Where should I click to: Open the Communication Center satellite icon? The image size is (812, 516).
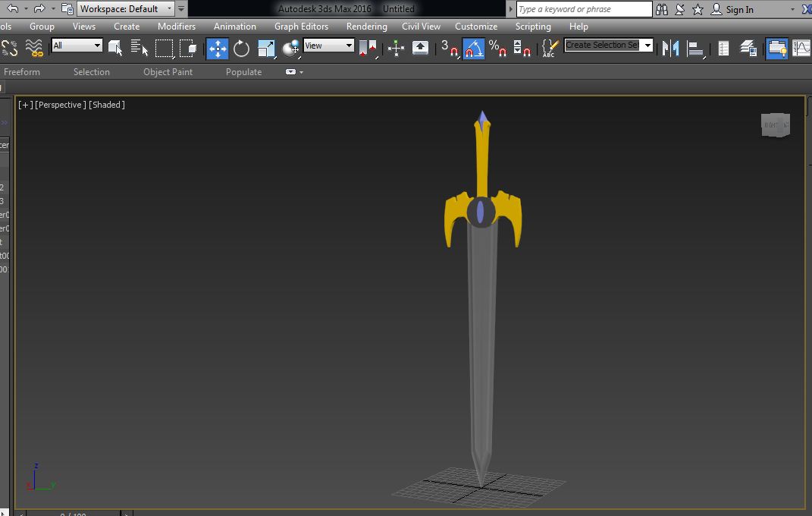point(680,9)
